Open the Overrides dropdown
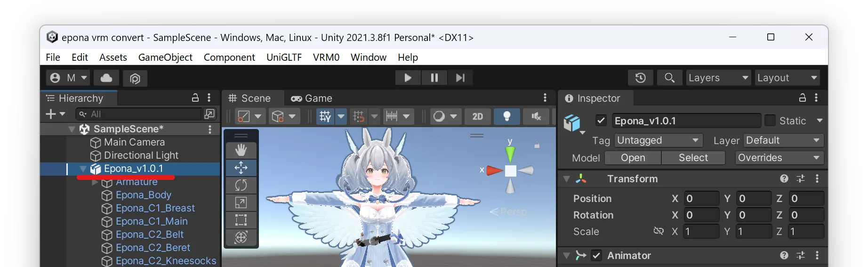The height and width of the screenshot is (267, 868). coord(780,158)
